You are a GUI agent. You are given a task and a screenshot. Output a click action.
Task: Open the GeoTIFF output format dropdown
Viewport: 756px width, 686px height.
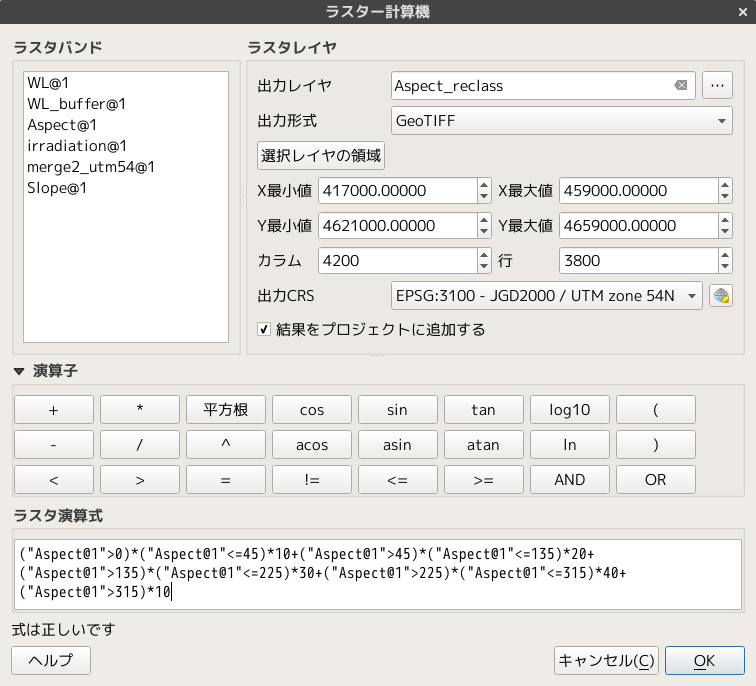click(x=562, y=121)
